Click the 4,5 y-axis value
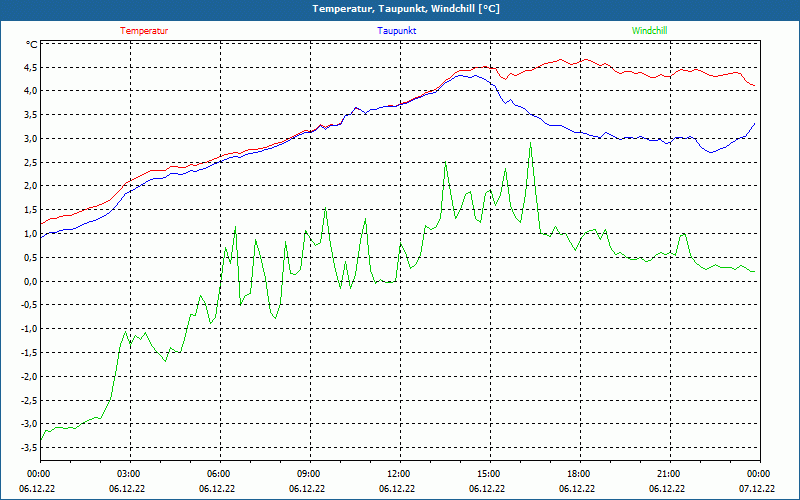The image size is (800, 500). click(31, 67)
